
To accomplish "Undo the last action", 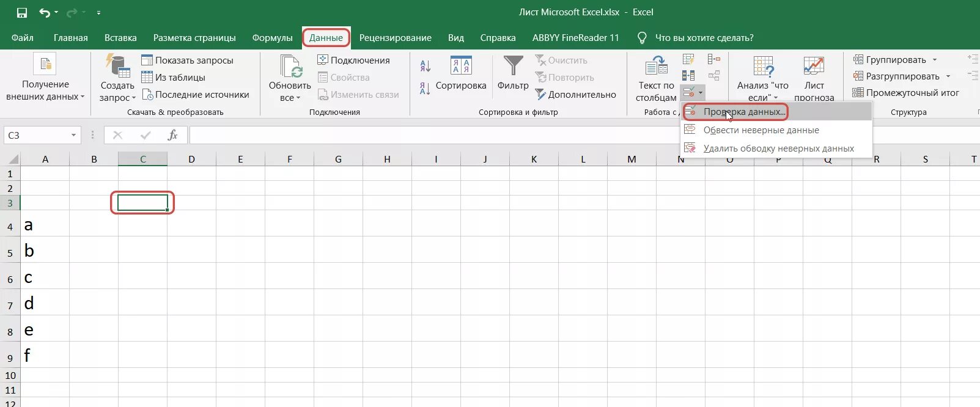I will 44,12.
